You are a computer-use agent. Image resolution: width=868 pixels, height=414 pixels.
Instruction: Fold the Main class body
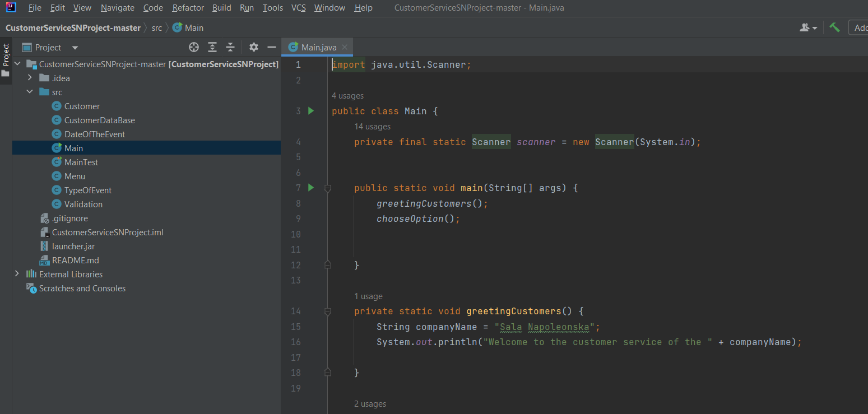click(x=328, y=110)
